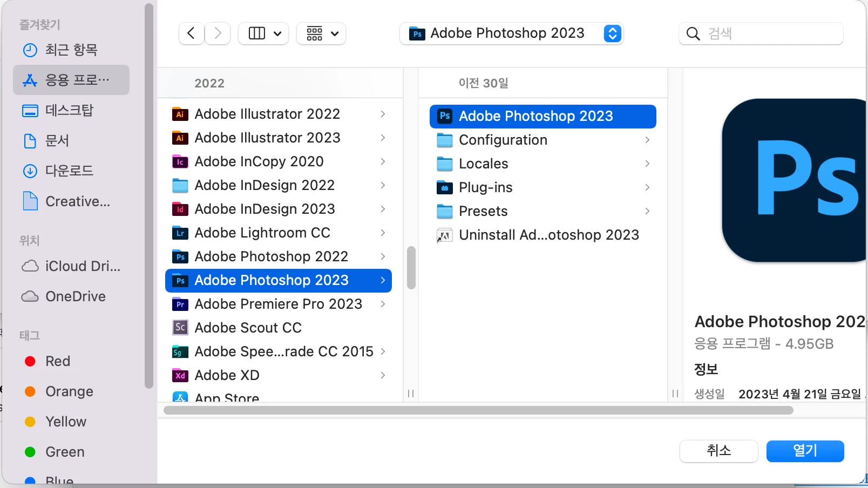Viewport: 868px width, 488px height.
Task: Select the Green tag
Action: point(71,452)
